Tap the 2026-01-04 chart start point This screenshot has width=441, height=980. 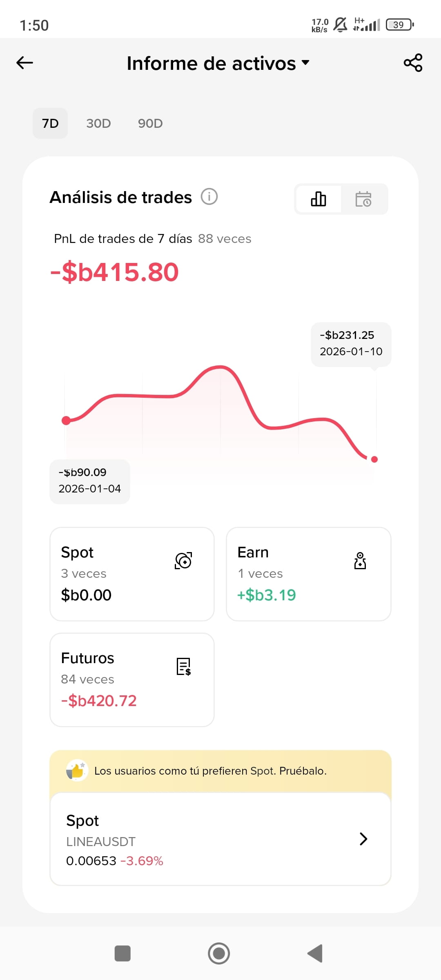click(x=66, y=421)
